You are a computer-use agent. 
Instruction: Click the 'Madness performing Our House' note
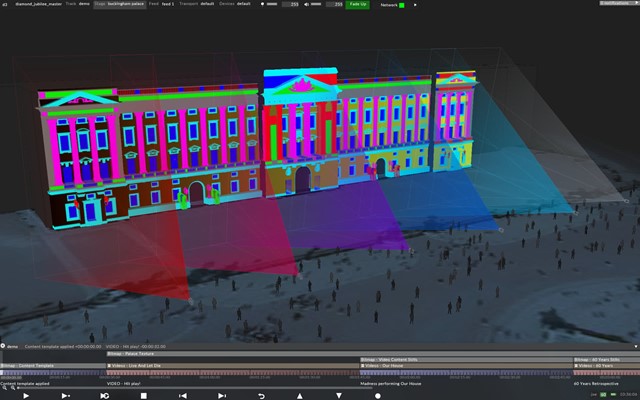391,384
